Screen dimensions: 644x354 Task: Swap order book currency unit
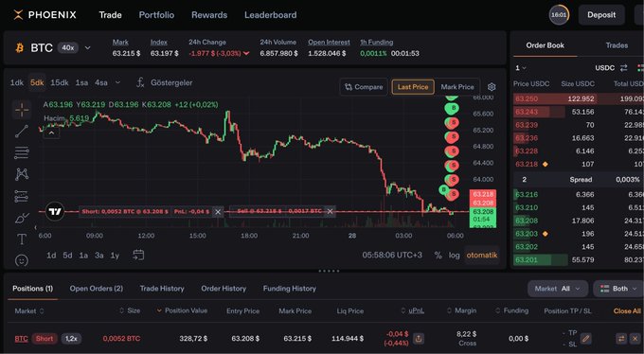[x=623, y=68]
